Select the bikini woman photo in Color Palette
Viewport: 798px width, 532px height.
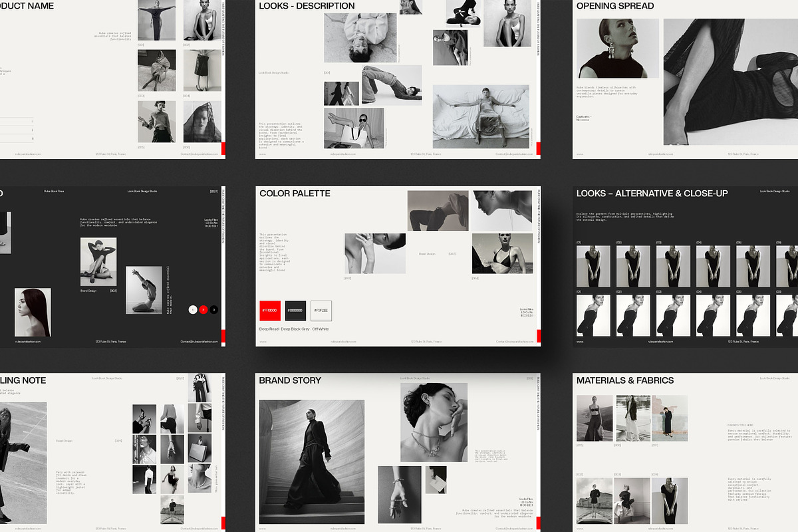[502, 253]
